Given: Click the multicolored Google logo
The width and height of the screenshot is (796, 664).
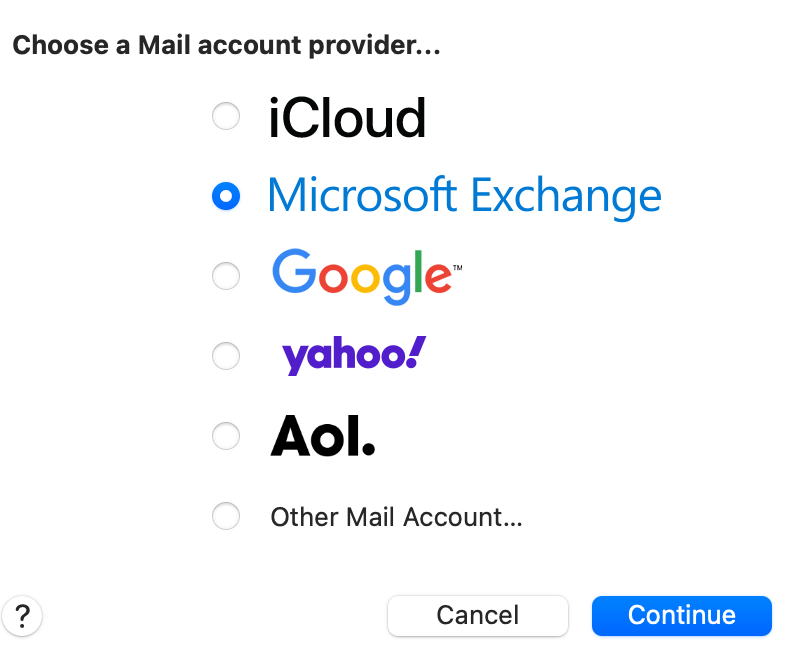Looking at the screenshot, I should [x=367, y=277].
